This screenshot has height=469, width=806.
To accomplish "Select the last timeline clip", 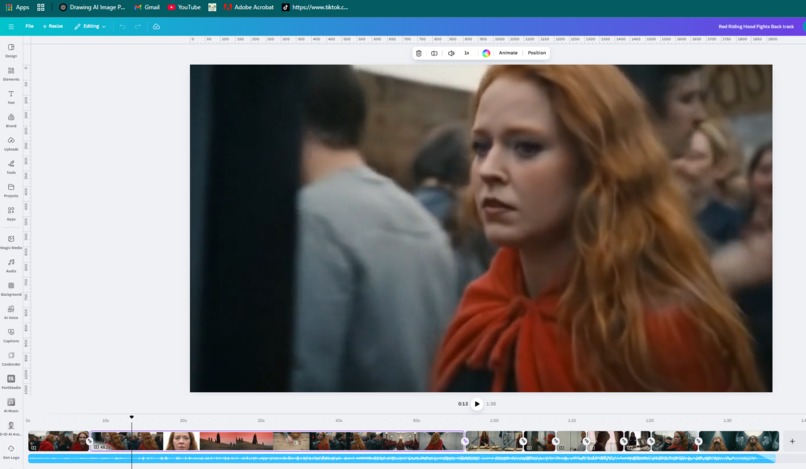I will (x=739, y=441).
